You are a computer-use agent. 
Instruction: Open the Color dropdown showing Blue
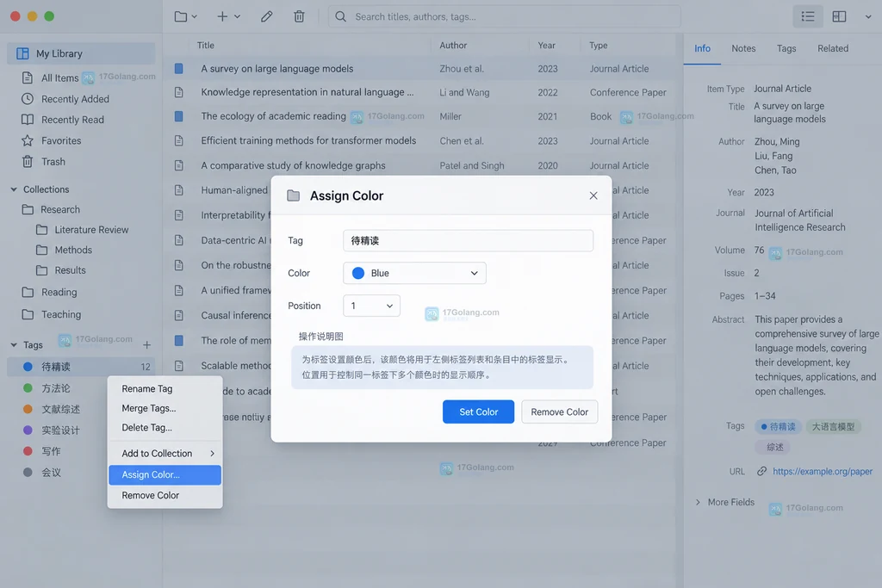[414, 273]
